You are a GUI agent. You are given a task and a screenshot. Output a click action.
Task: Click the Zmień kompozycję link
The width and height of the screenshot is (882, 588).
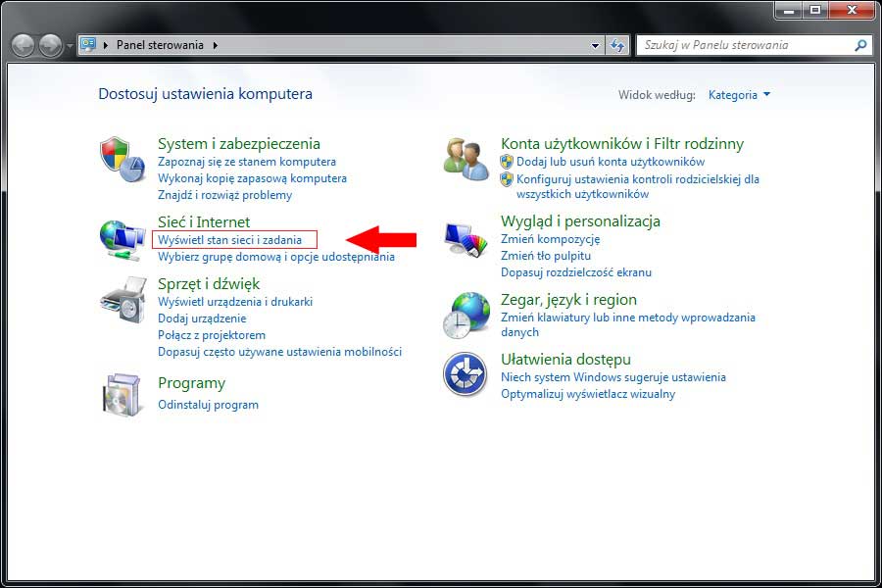click(x=550, y=239)
